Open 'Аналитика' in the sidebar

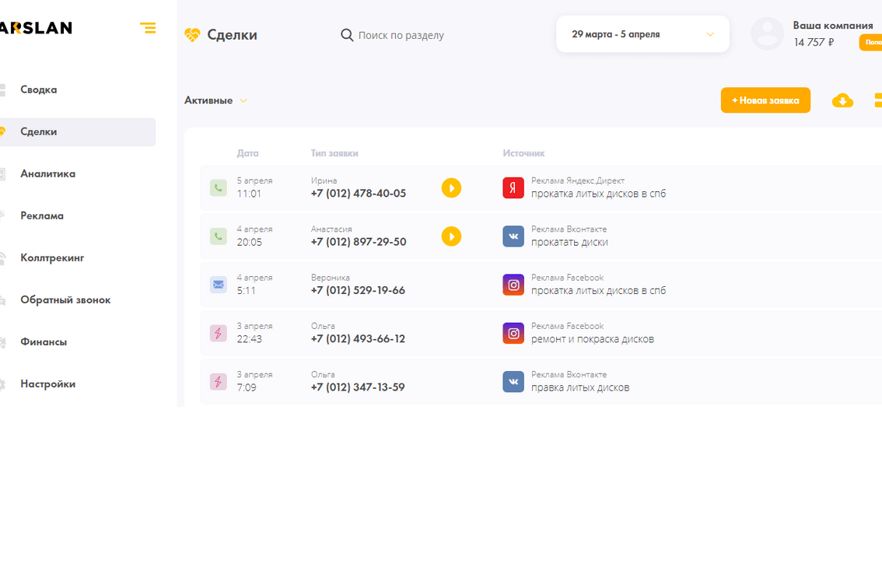coord(48,173)
